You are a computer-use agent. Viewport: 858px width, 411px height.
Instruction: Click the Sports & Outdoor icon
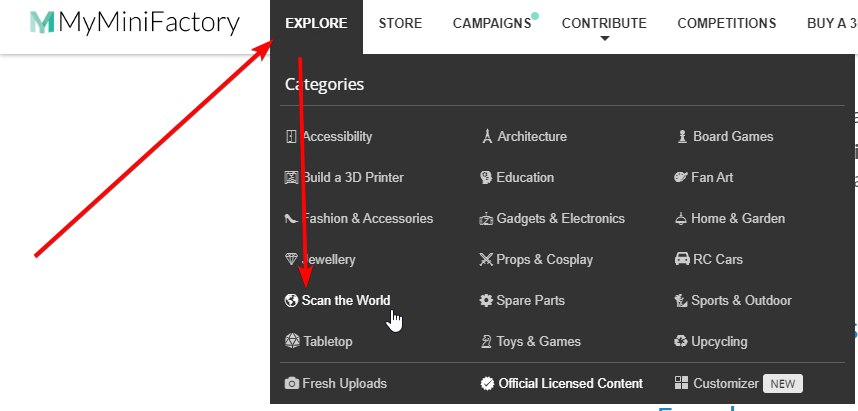(681, 300)
